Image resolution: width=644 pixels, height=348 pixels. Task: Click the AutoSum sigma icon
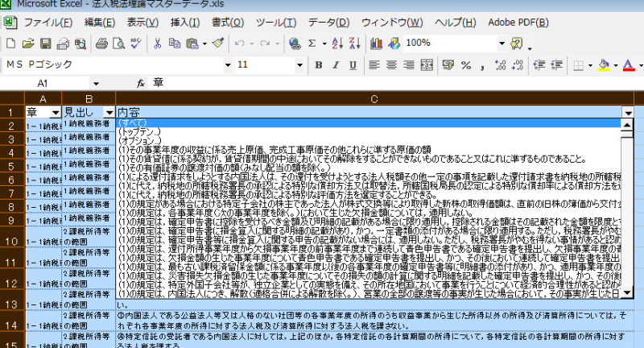312,43
